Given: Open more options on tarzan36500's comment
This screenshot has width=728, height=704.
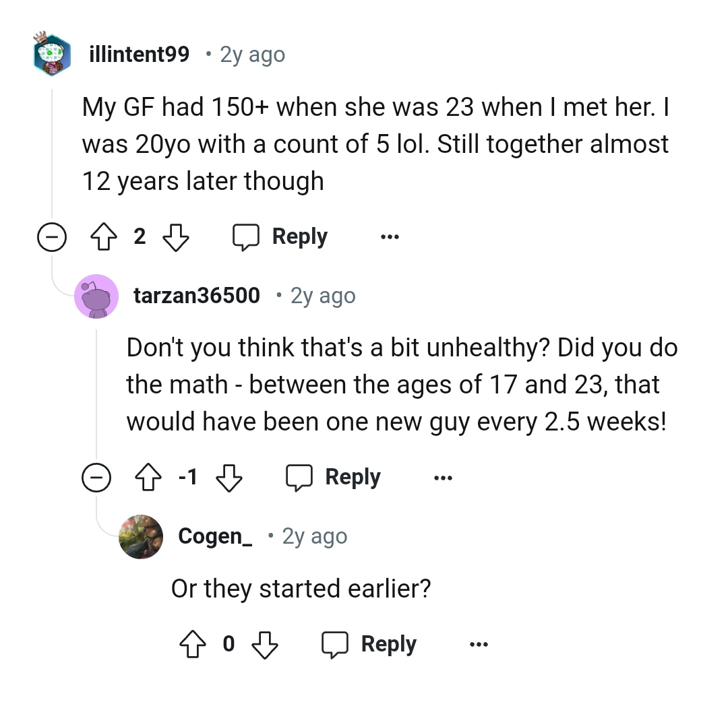Looking at the screenshot, I should pos(443,478).
